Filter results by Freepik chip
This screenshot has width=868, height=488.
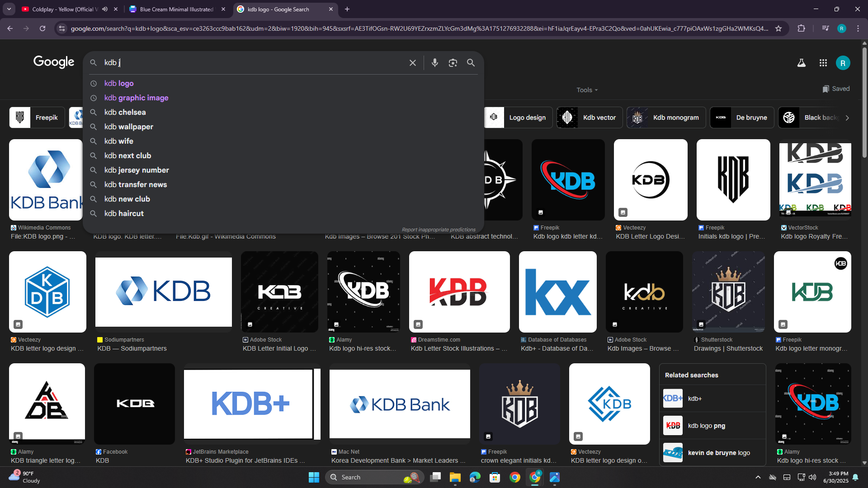point(37,117)
